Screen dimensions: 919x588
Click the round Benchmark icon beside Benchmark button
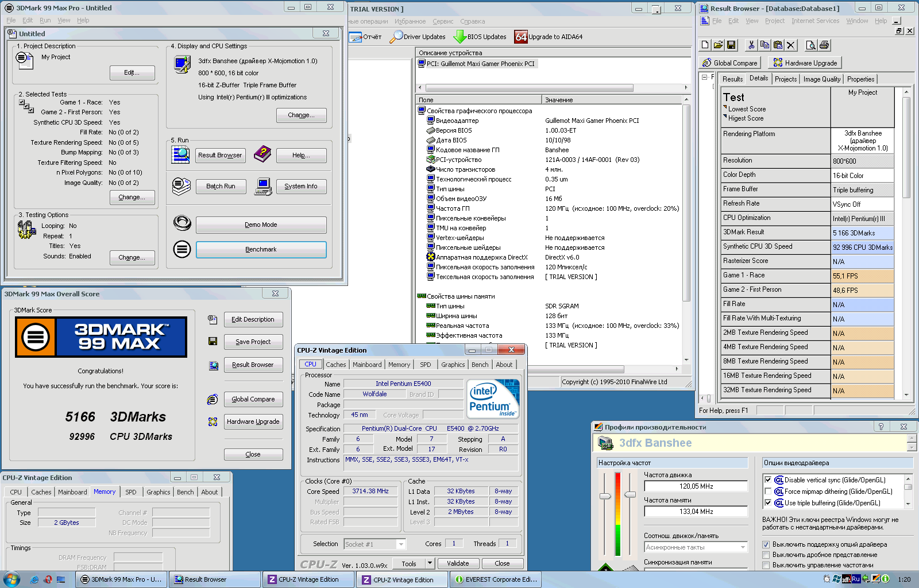[x=182, y=249]
